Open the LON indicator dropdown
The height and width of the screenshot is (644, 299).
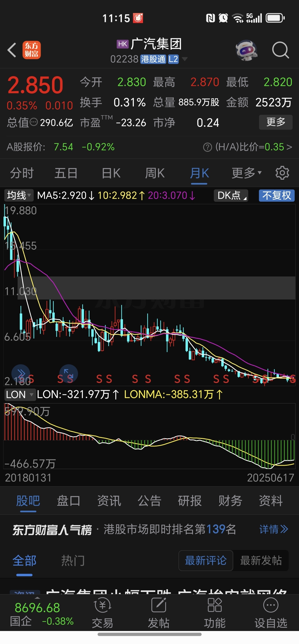tap(20, 395)
